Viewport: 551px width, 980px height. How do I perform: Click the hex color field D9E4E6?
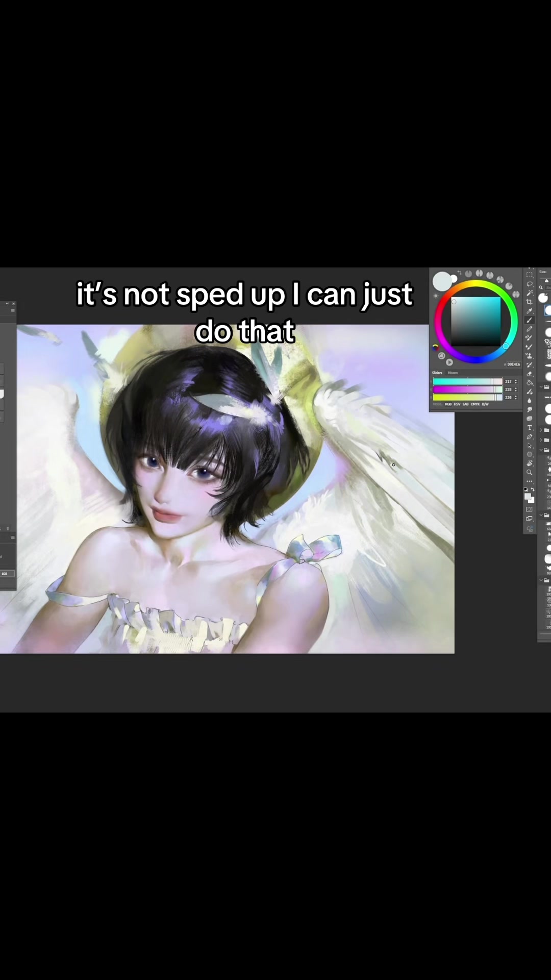pyautogui.click(x=514, y=364)
